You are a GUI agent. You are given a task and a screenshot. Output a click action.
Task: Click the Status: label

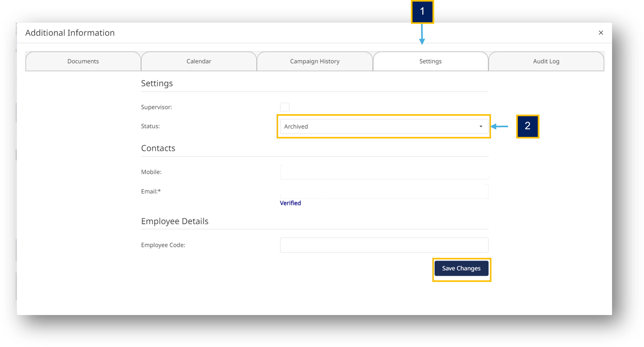click(151, 126)
